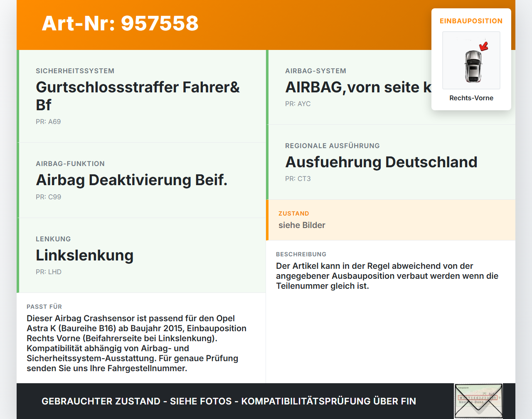Expand the Zustand siehe Bilder entry
This screenshot has width=532, height=419.
(302, 225)
